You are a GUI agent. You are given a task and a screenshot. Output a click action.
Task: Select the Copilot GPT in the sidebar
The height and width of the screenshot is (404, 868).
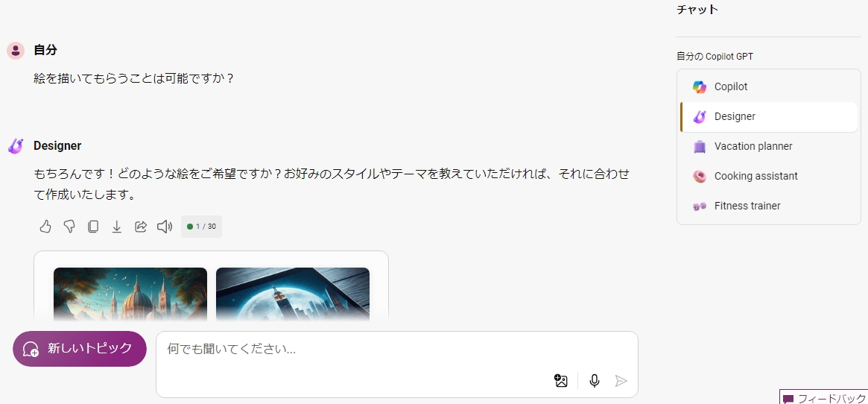click(769, 87)
